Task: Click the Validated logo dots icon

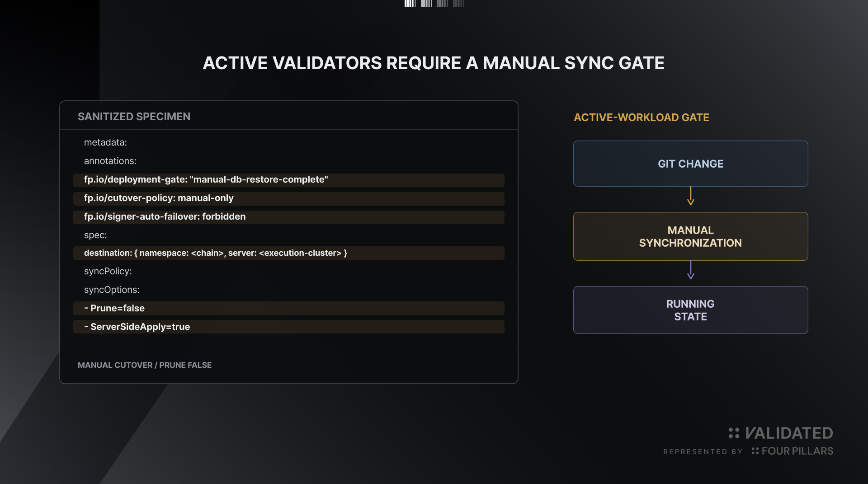Action: pos(734,433)
